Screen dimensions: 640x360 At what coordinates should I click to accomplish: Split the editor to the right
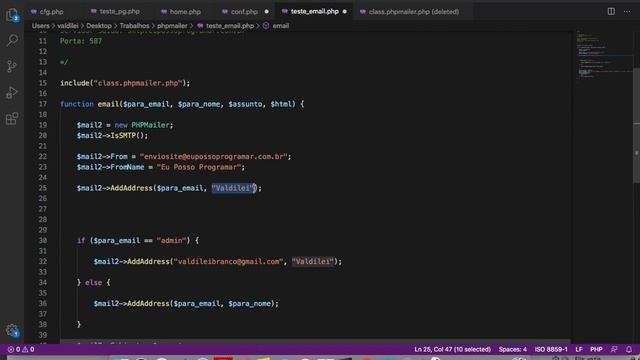[x=611, y=11]
